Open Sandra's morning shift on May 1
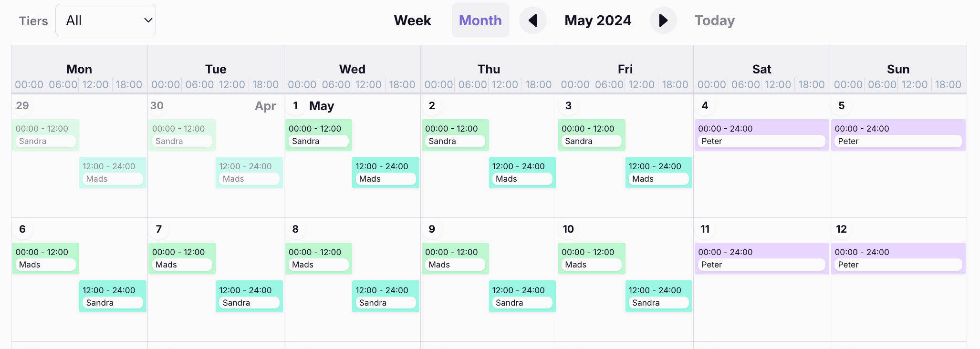The image size is (980, 349). (x=318, y=135)
